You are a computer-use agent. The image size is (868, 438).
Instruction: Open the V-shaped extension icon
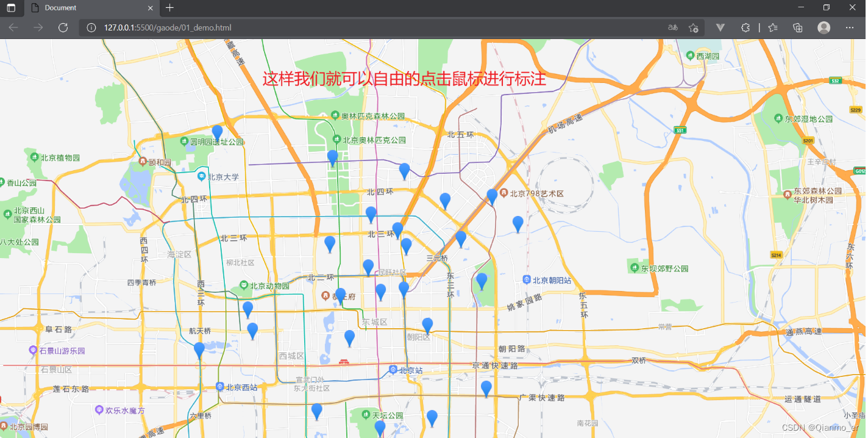(x=720, y=27)
